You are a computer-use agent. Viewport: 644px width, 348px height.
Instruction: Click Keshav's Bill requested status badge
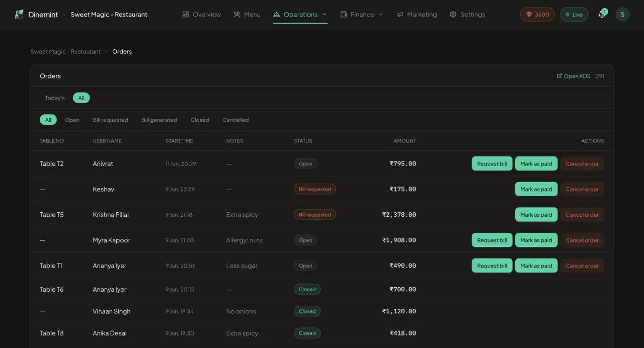[x=315, y=189]
